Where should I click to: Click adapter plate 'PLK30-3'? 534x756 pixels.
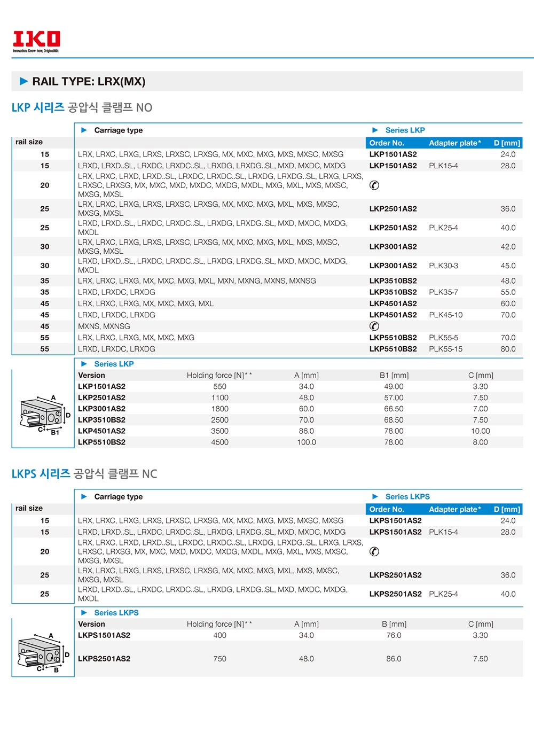pos(443,266)
